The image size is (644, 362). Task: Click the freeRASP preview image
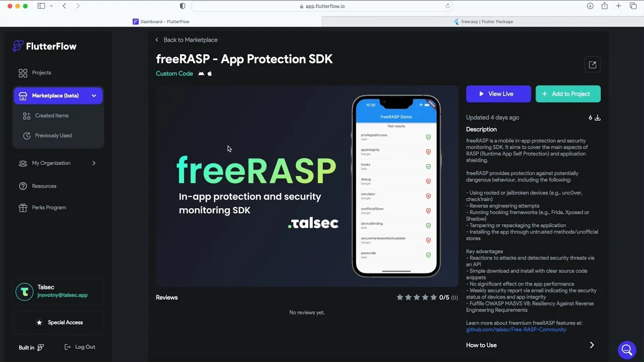pyautogui.click(x=307, y=186)
